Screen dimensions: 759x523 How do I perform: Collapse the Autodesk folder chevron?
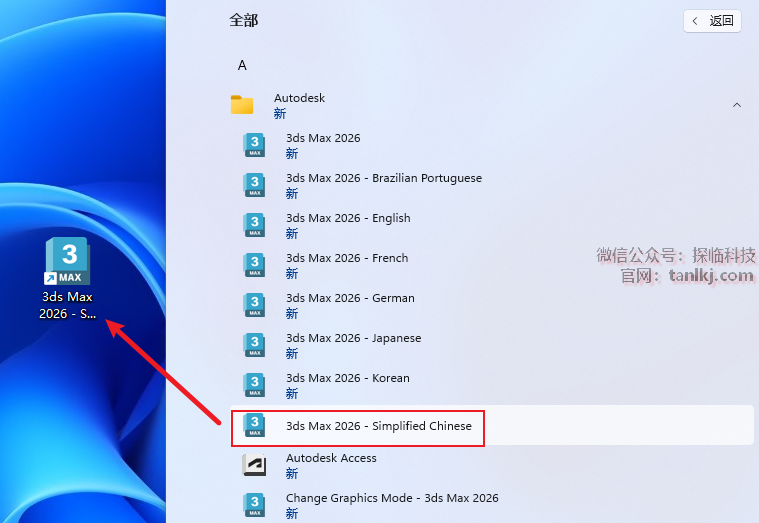point(737,105)
